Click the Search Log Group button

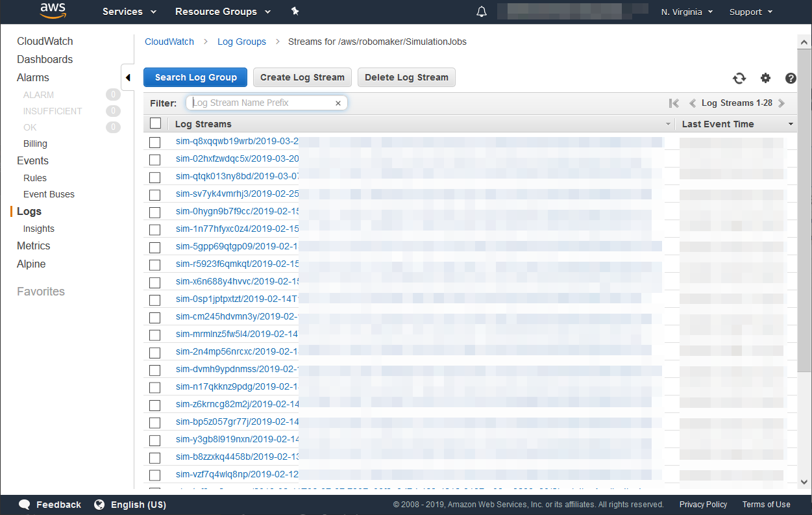pyautogui.click(x=195, y=77)
